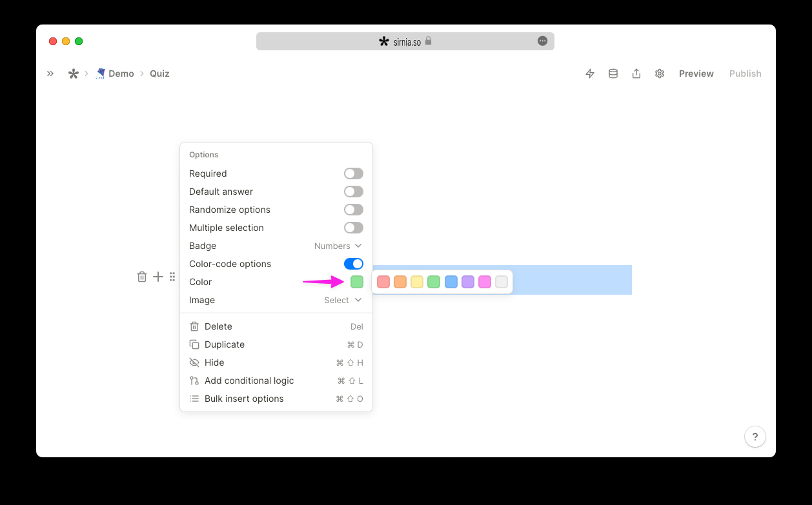Click the ellipsis icon in address bar

coord(543,41)
